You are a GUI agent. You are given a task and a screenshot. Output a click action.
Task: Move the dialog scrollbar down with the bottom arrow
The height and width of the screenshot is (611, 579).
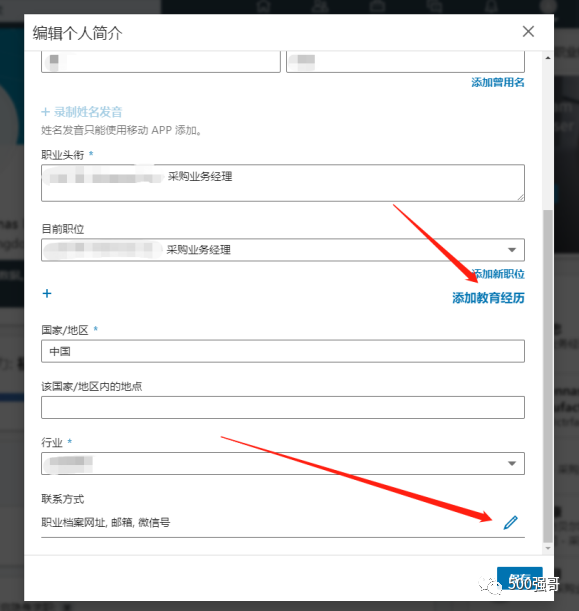coord(548,548)
